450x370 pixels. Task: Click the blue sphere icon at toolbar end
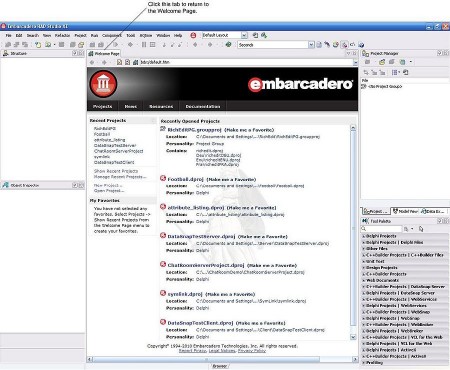tap(361, 44)
